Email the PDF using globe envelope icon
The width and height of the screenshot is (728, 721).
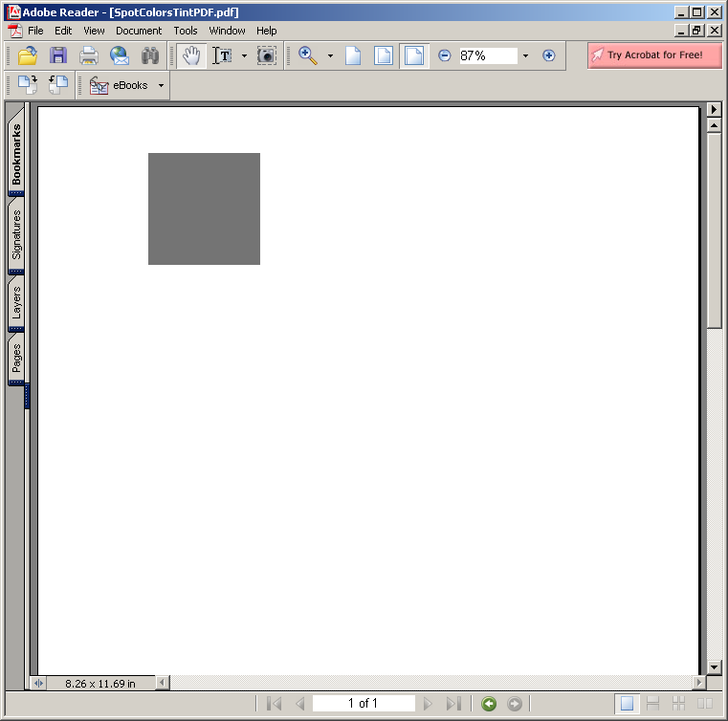120,55
